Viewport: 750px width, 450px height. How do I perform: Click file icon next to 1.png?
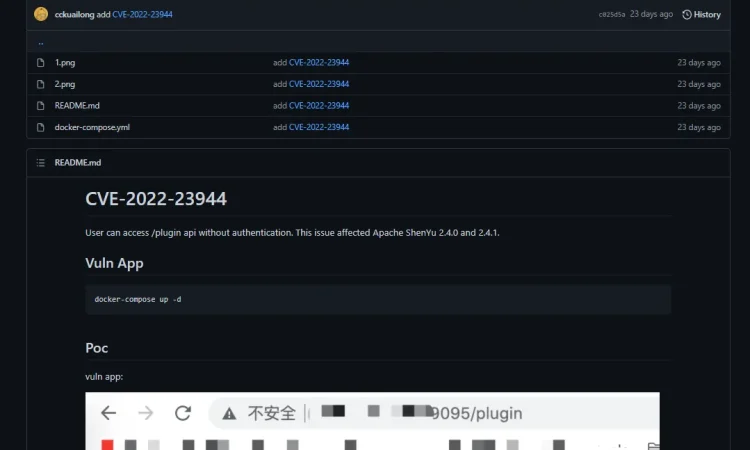point(41,63)
